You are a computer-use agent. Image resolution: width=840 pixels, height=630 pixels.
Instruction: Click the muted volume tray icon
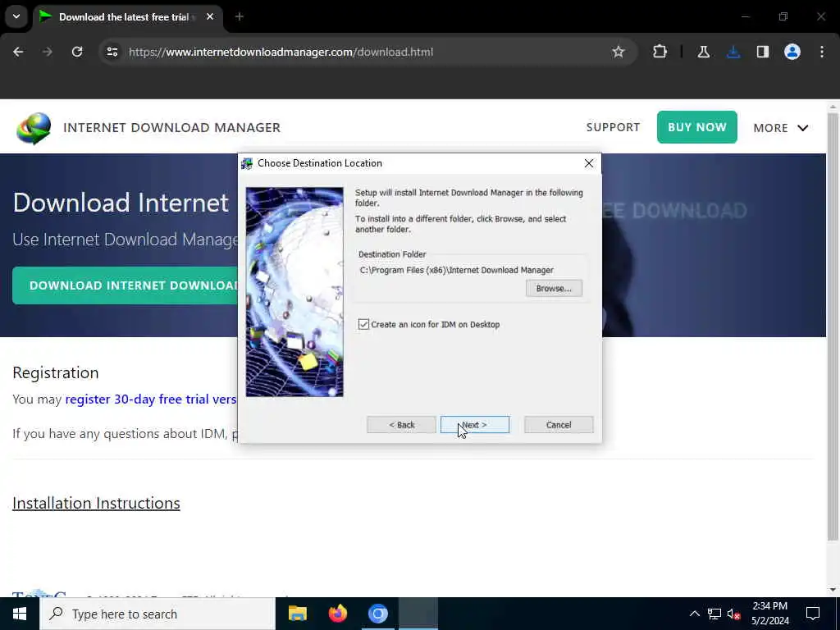tap(733, 614)
